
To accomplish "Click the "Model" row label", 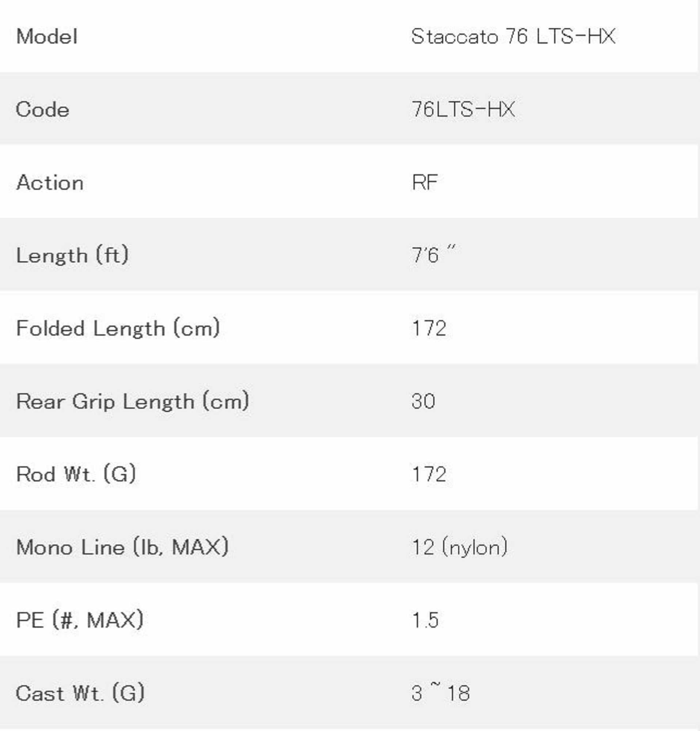I will pos(47,37).
